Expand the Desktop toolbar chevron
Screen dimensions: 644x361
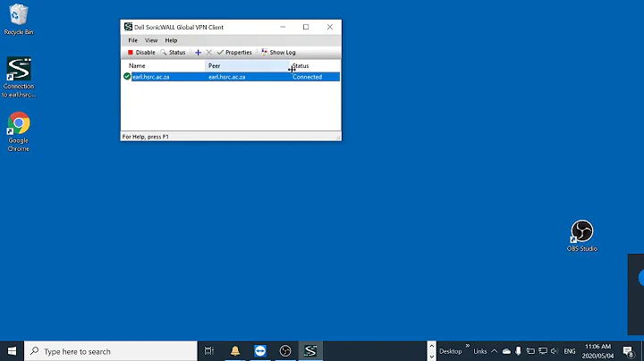pyautogui.click(x=468, y=346)
